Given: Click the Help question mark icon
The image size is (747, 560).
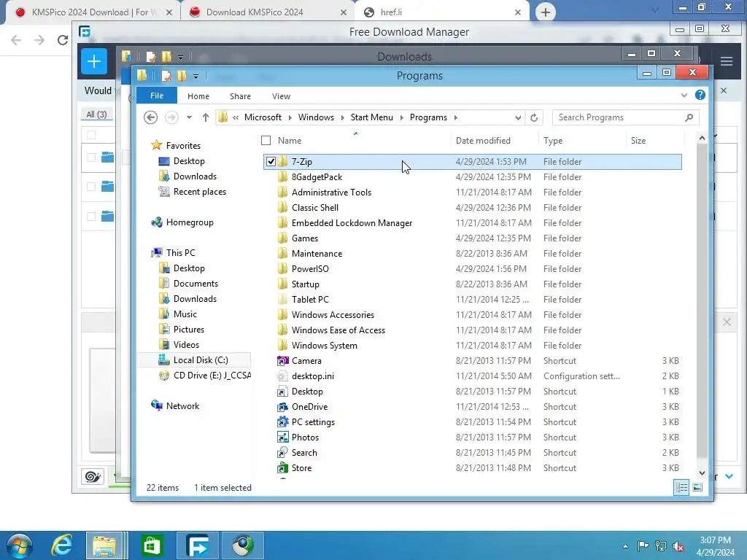Looking at the screenshot, I should (700, 95).
